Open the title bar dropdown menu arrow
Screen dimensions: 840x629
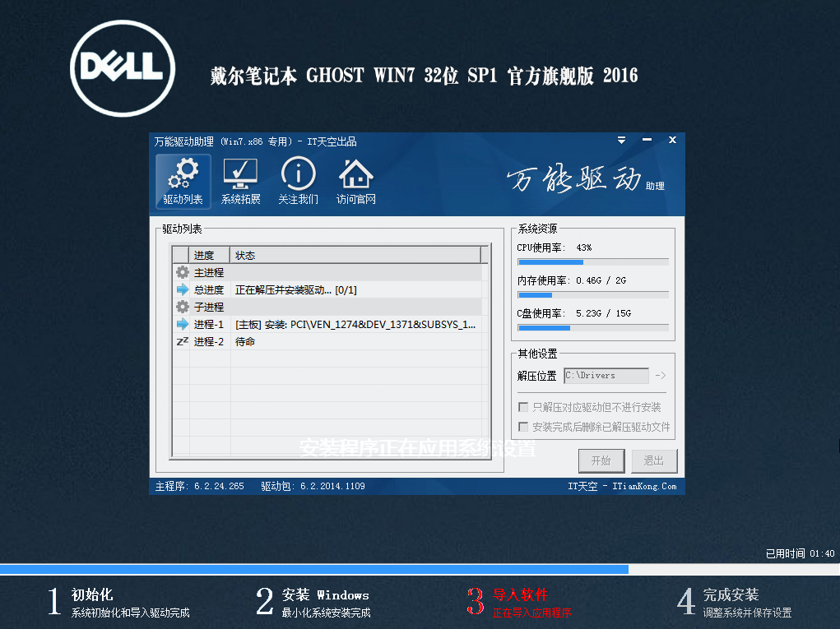[x=621, y=141]
